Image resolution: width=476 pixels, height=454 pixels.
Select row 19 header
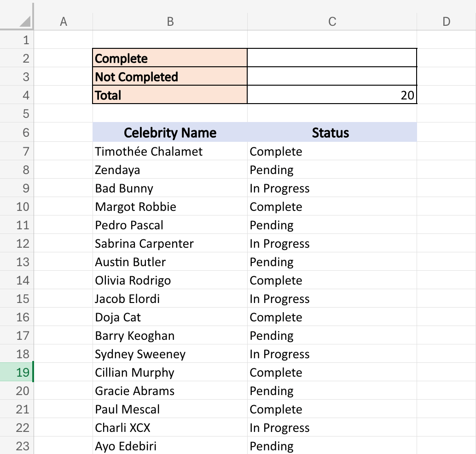coord(17,372)
